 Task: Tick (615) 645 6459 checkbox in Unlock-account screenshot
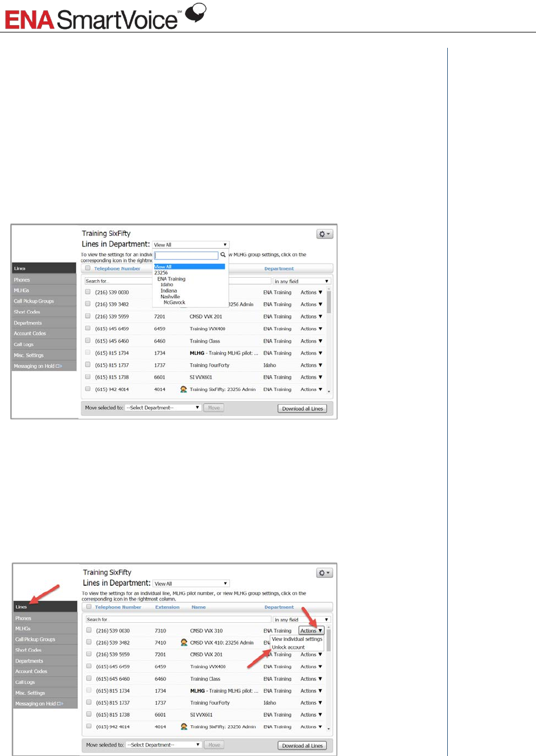pos(89,666)
